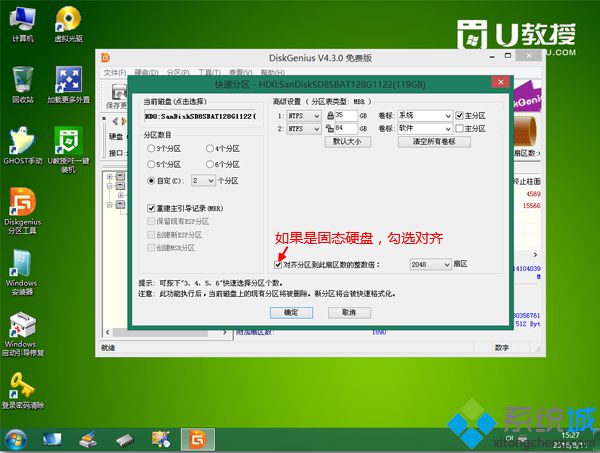
Task: Click the back arrow in disk navigation
Action: 116,121
